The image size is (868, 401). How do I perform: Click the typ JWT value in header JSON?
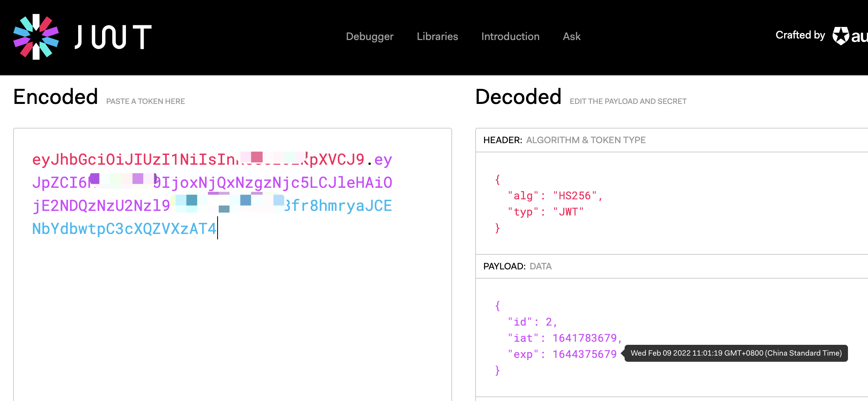click(x=569, y=211)
